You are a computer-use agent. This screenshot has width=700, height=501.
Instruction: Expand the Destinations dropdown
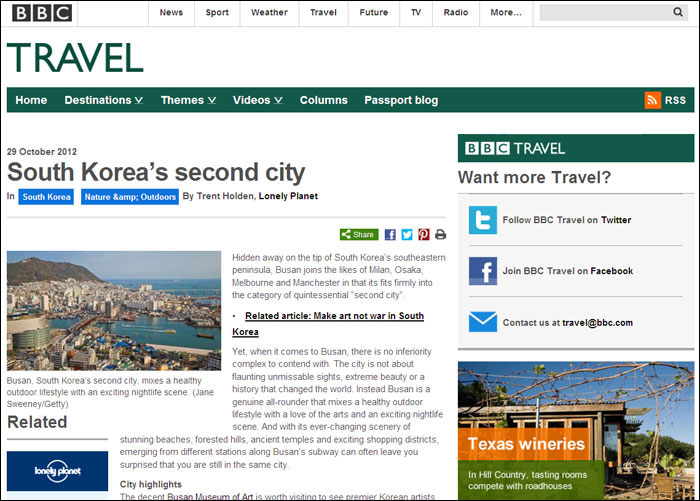coord(104,100)
